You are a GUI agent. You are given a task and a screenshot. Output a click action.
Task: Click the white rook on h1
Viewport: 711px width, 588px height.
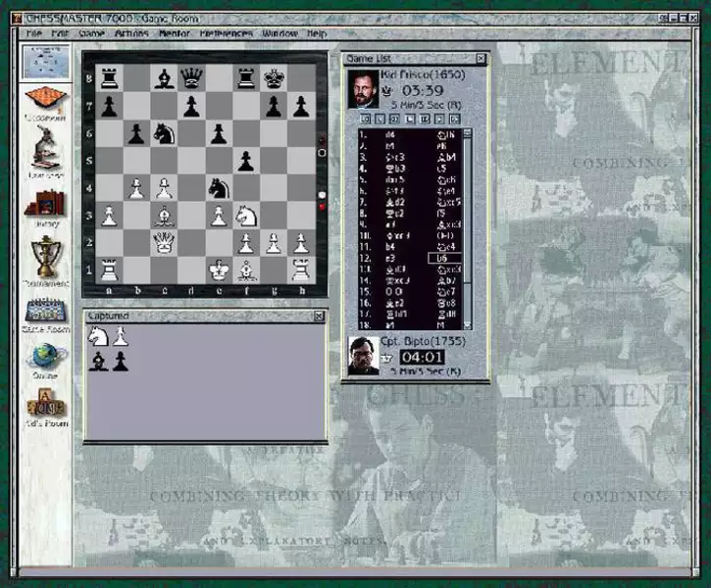301,270
